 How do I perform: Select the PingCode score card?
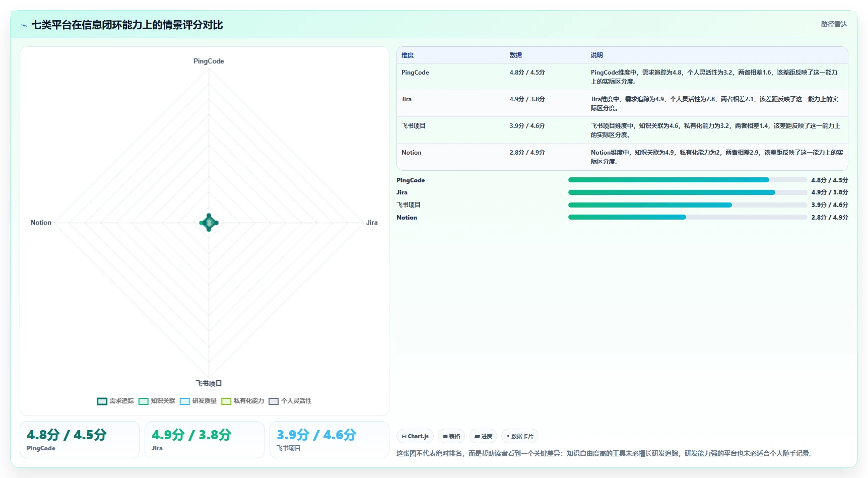tap(80, 440)
